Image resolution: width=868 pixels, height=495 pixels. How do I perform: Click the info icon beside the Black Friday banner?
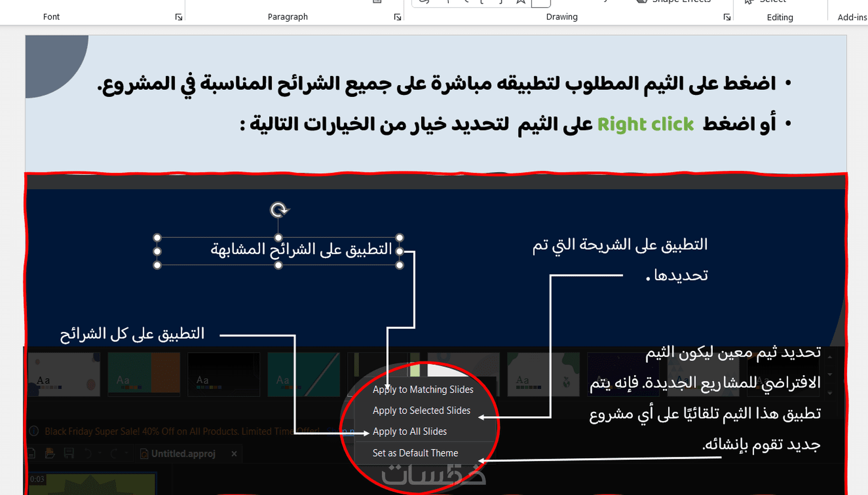34,431
